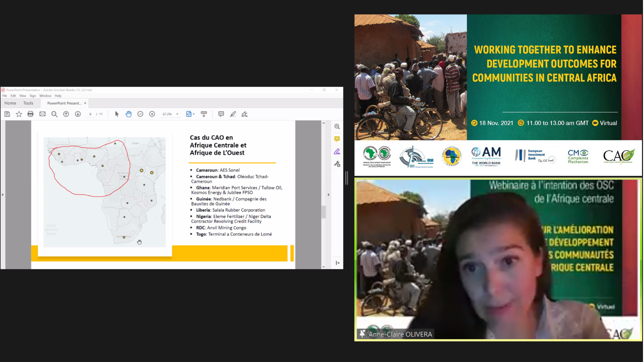644x362 pixels.
Task: Open the zoom search tool in the right pane
Action: pos(337,127)
